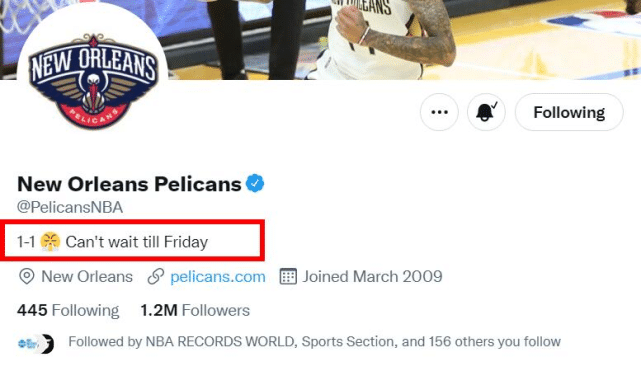Click the location pin icon

coord(27,277)
